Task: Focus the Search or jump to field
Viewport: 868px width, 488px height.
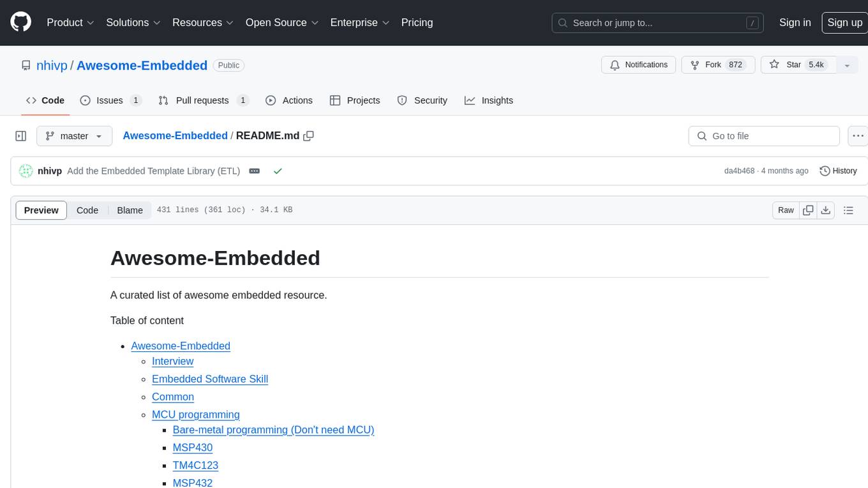Action: tap(659, 23)
